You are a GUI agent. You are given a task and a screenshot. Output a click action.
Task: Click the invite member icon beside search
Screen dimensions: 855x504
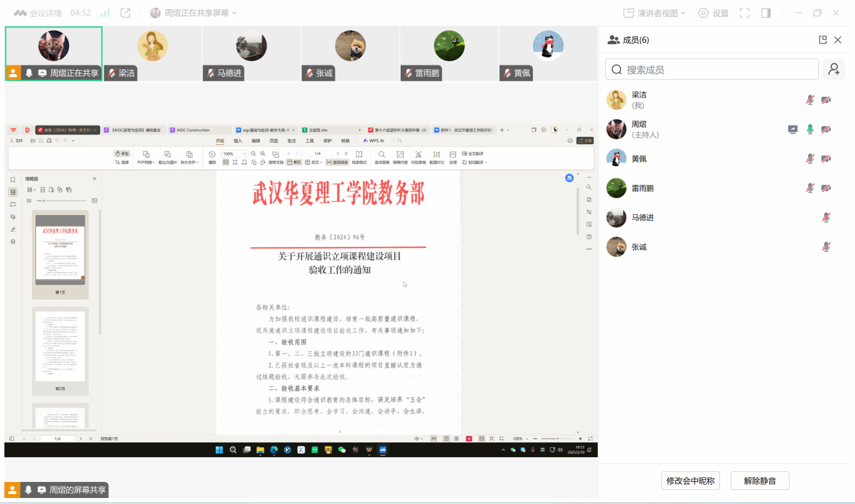833,69
